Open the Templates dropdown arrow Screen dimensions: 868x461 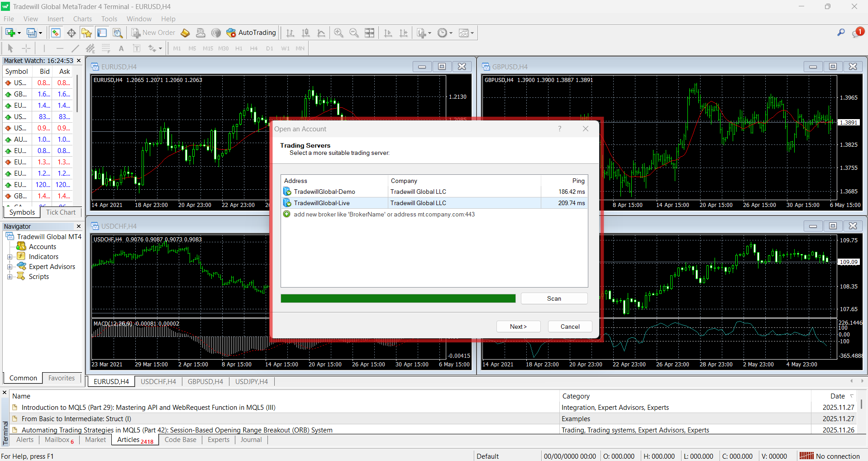point(472,33)
